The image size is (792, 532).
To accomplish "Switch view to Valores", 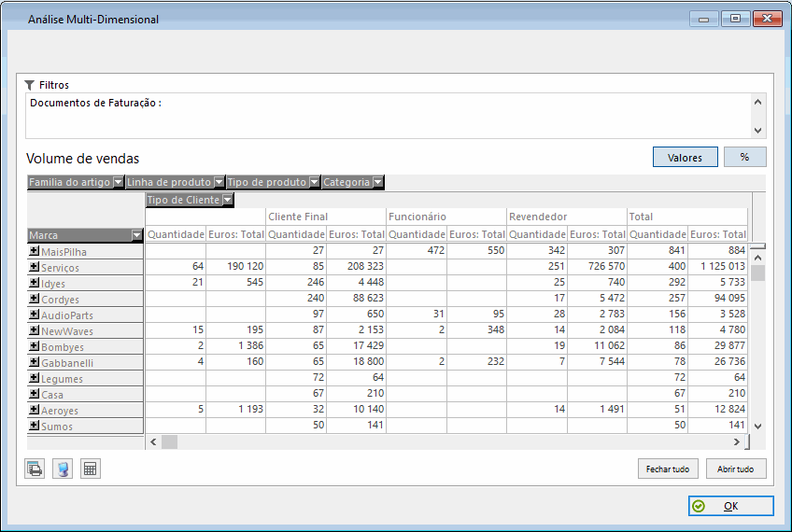I will [685, 157].
